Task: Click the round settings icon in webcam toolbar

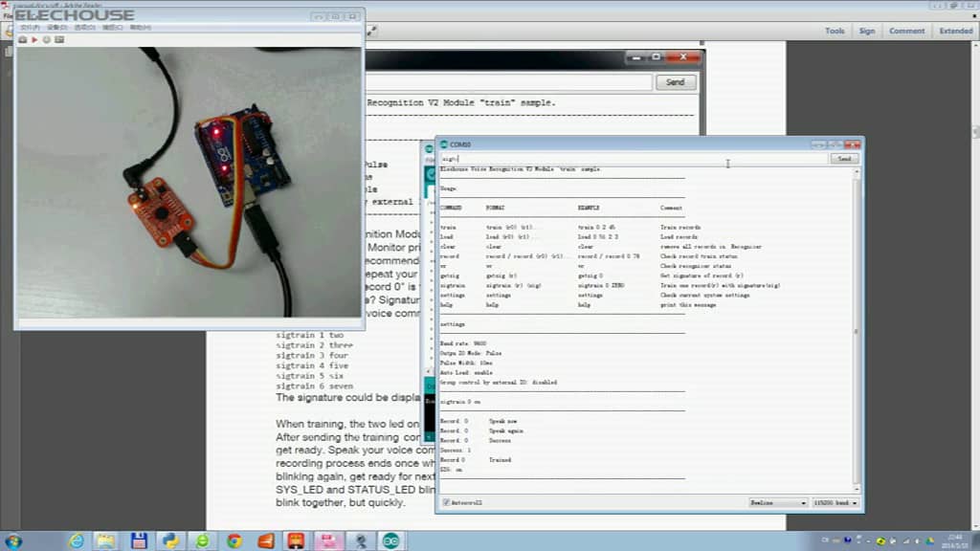Action: click(47, 40)
